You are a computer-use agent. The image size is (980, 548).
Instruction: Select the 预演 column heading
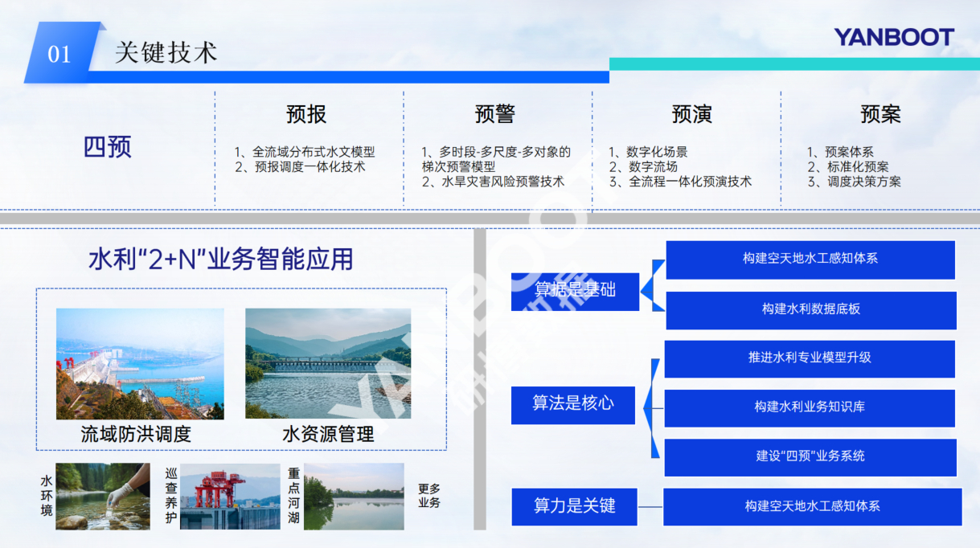coord(691,114)
